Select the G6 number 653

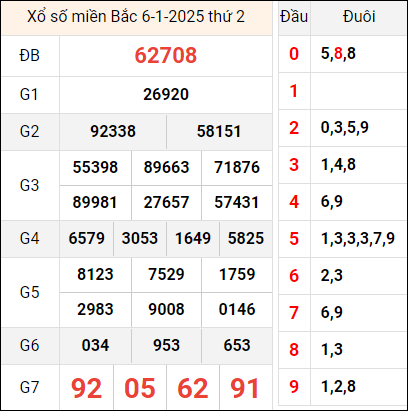[237, 346]
